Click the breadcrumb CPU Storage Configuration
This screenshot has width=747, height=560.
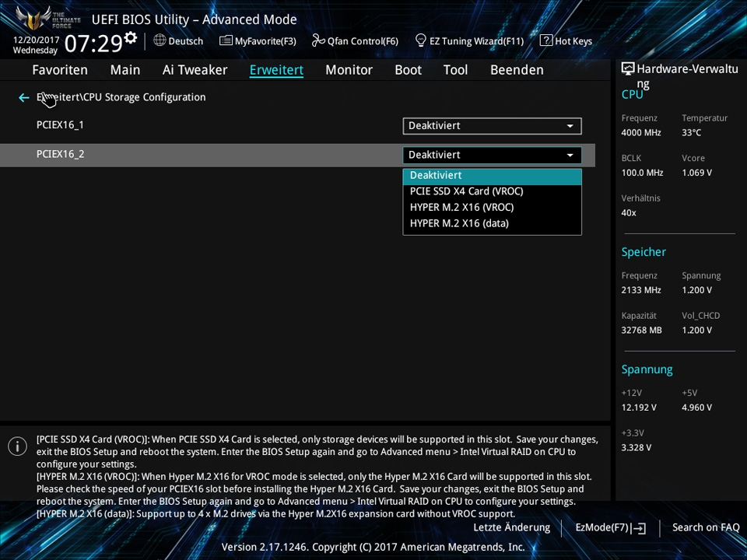point(145,97)
